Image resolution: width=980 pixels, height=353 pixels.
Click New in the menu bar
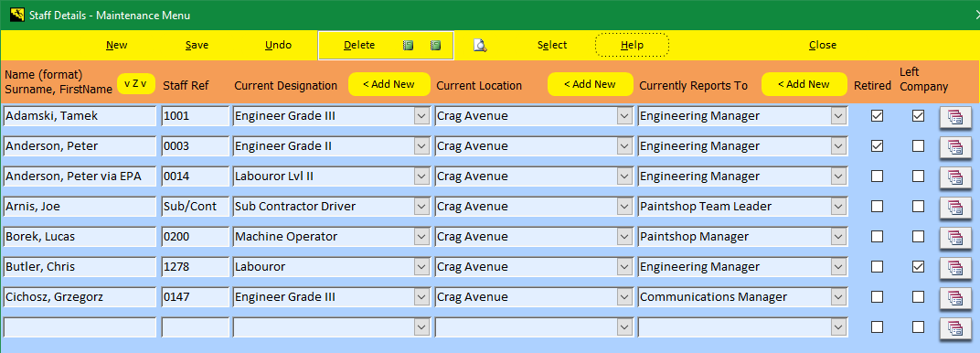click(x=117, y=45)
